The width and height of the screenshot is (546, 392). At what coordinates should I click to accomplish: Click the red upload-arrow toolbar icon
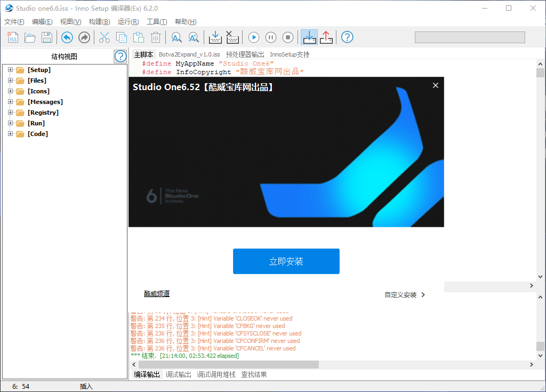tap(326, 37)
